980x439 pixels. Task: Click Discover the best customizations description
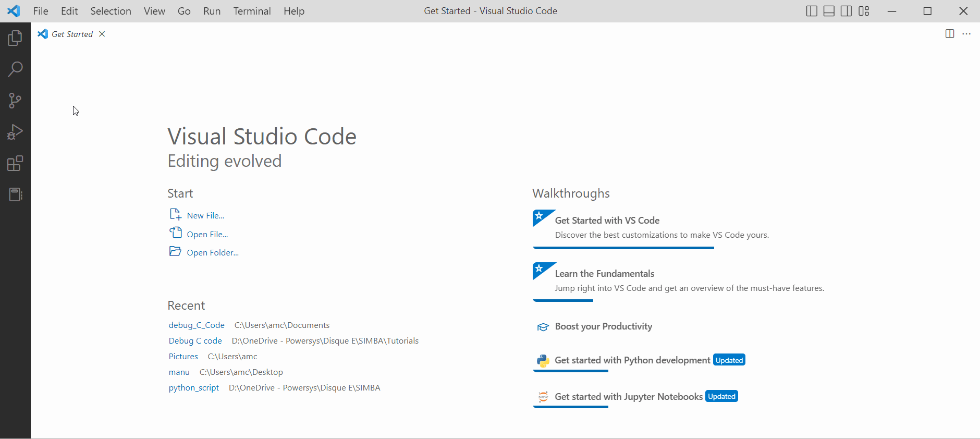coord(662,235)
